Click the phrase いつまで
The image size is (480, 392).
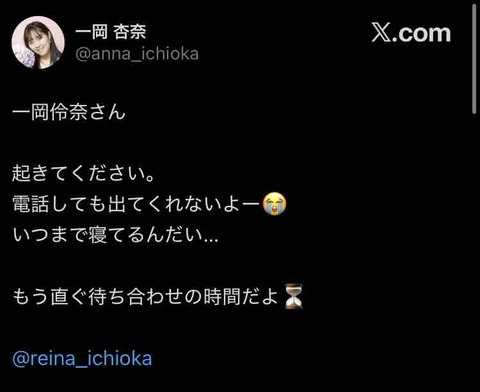coord(50,235)
